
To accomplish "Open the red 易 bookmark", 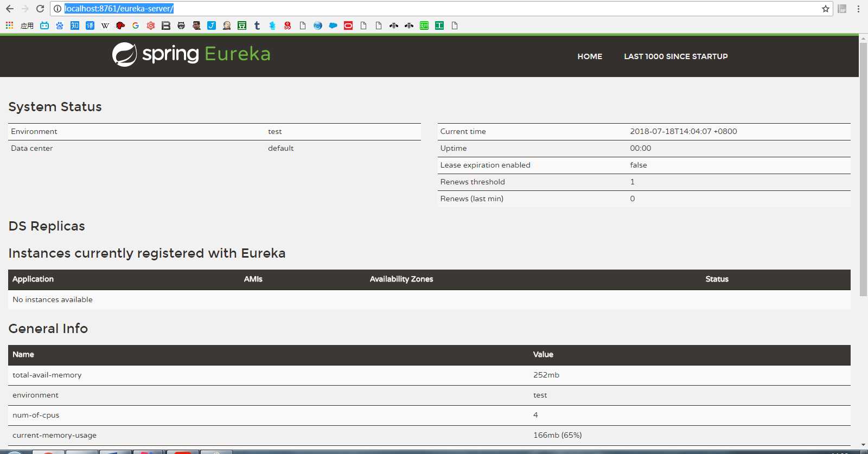I will pos(288,25).
